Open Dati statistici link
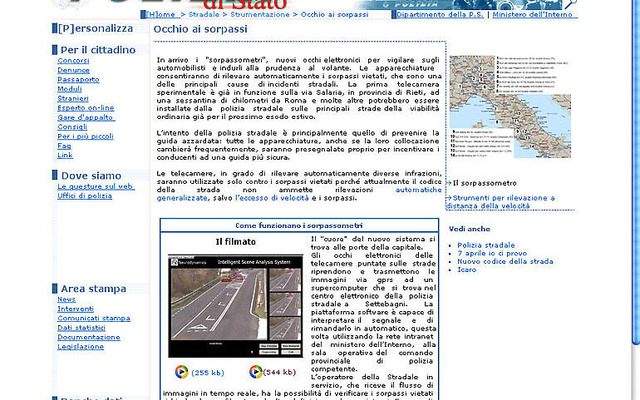 pos(81,328)
